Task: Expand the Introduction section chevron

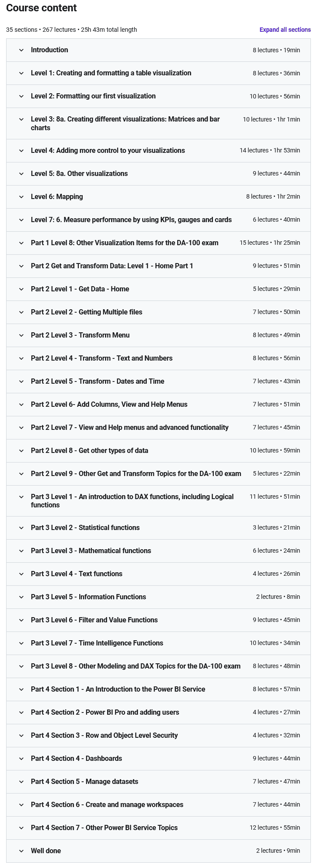Action: coord(21,50)
